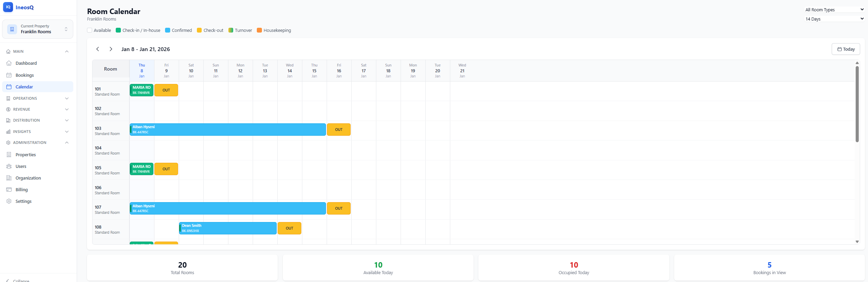Click the Confirmed blue legend swatch
This screenshot has height=282, width=868.
(x=168, y=30)
